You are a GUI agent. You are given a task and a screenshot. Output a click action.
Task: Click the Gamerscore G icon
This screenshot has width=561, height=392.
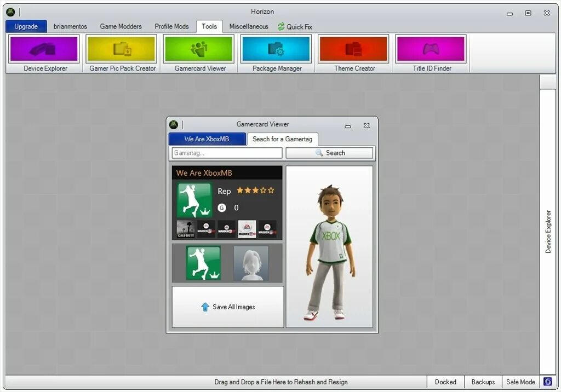click(x=222, y=208)
